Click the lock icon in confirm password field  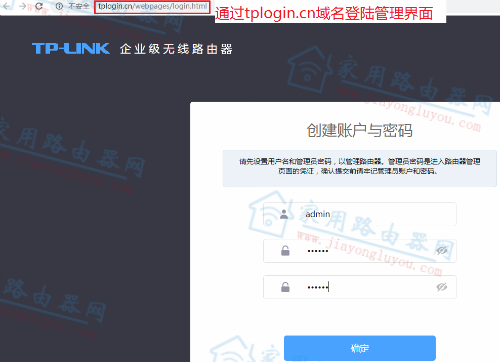point(285,287)
